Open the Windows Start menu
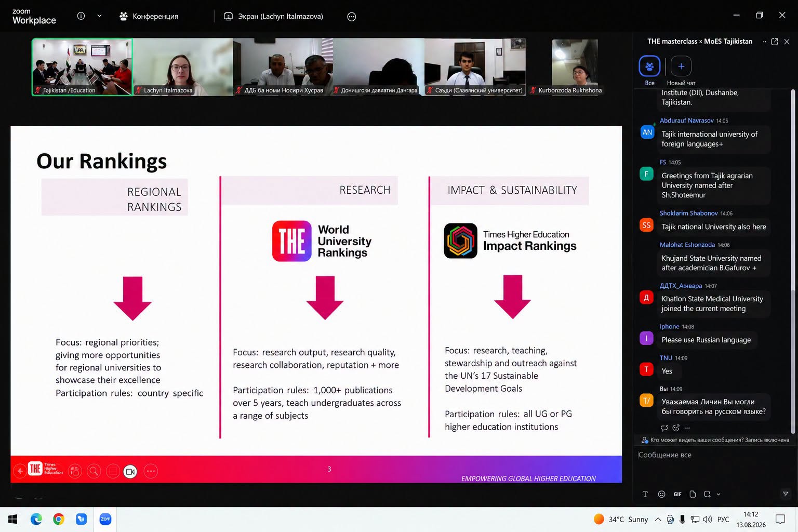Screen dimensions: 798x532 (13, 519)
